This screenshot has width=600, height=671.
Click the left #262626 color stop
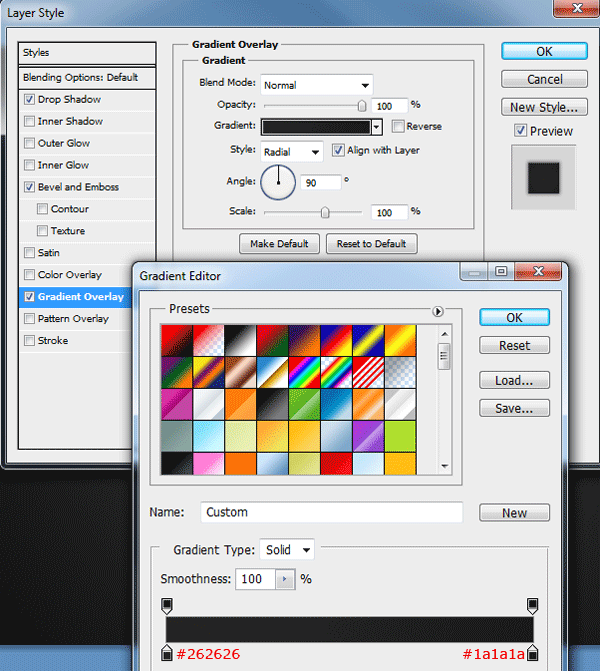167,653
